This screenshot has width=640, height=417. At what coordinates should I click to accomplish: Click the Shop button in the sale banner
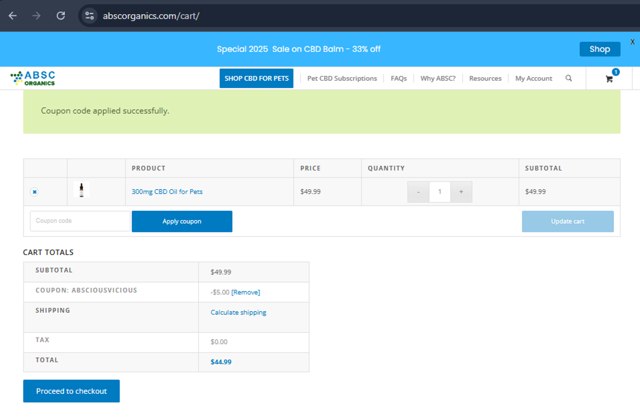point(600,49)
